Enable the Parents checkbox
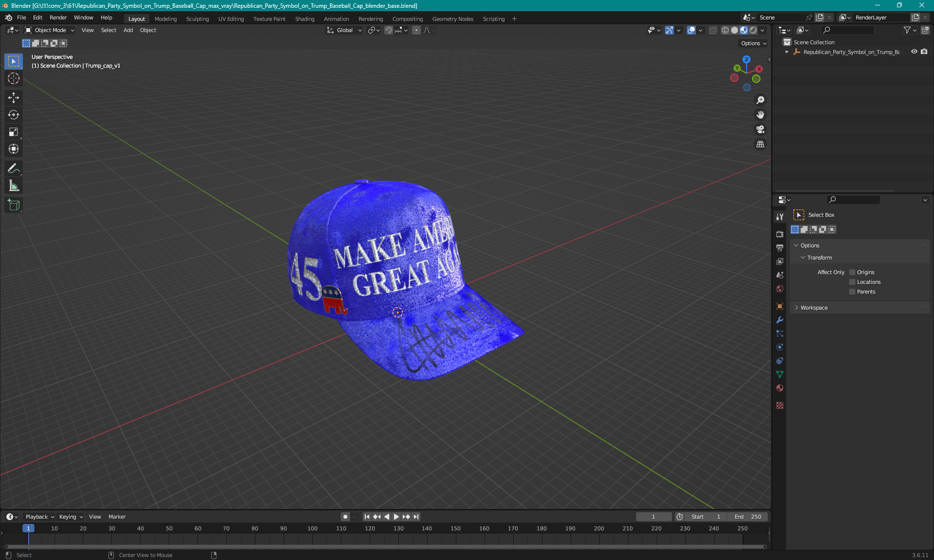Viewport: 934px width, 560px height. 852,292
